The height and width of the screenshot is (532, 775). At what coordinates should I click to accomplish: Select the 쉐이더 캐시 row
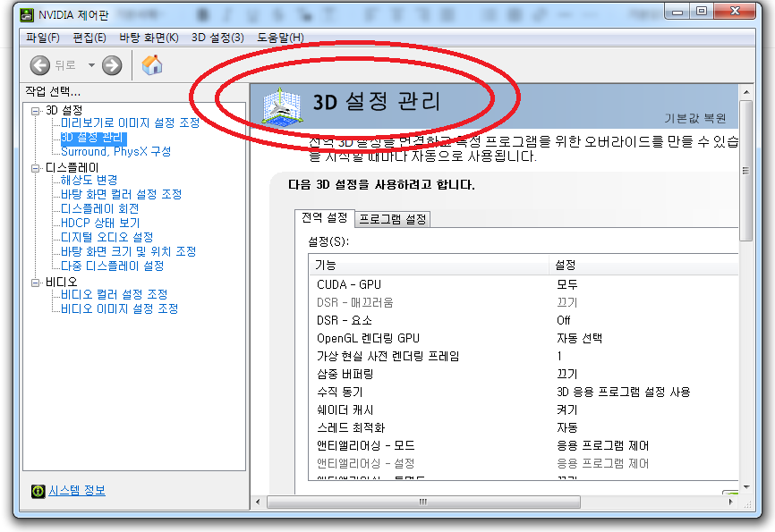524,410
